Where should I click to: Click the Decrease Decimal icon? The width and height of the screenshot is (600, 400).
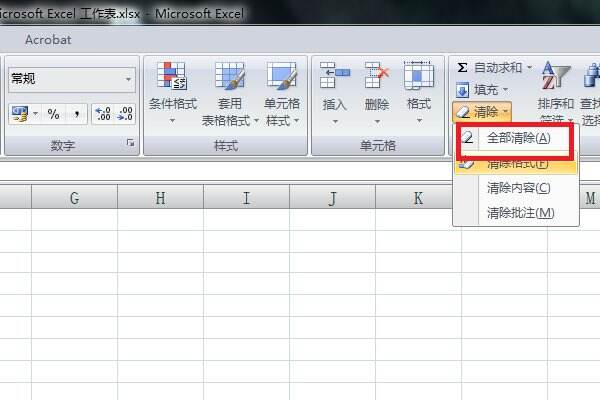point(125,114)
